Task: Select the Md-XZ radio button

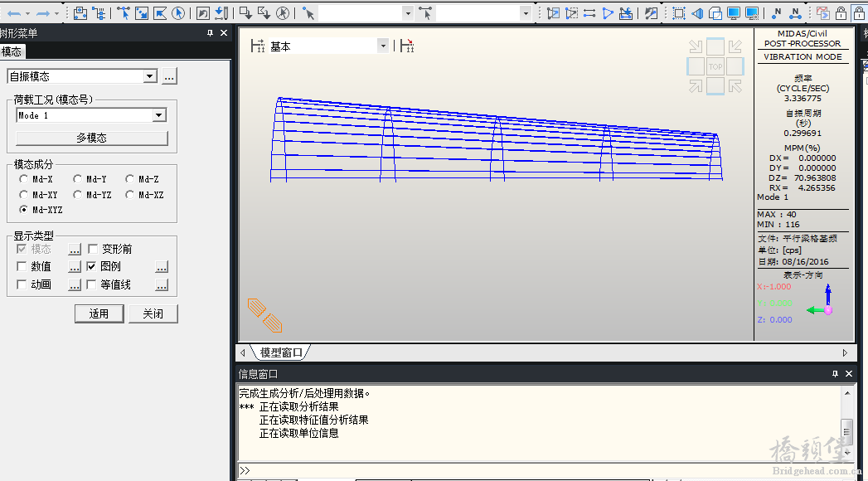Action: coord(129,194)
